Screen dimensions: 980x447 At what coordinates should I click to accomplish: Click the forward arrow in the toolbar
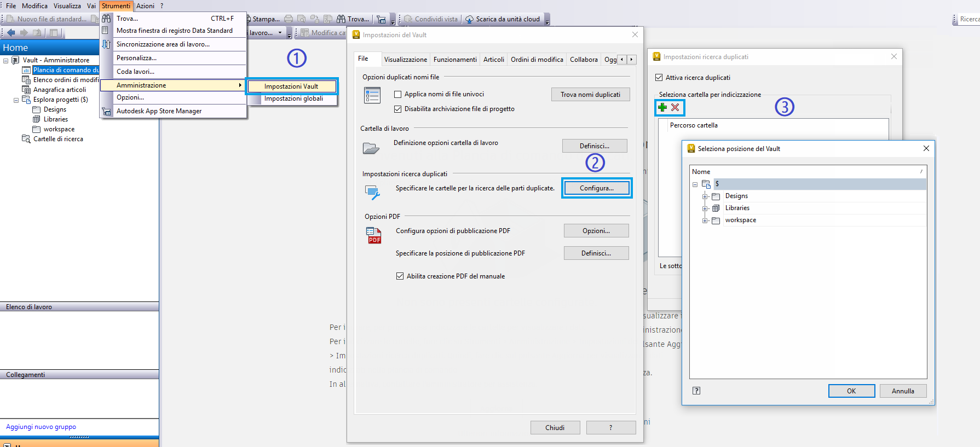pos(24,33)
